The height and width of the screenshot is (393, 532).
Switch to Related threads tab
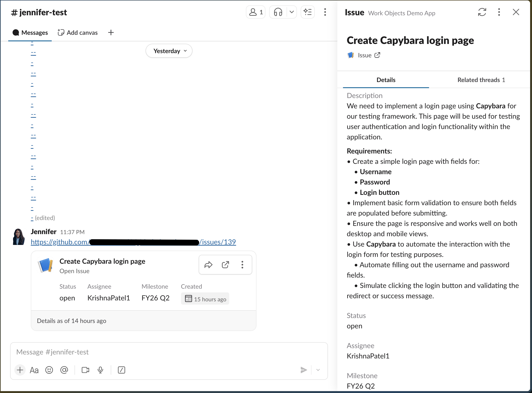click(481, 80)
